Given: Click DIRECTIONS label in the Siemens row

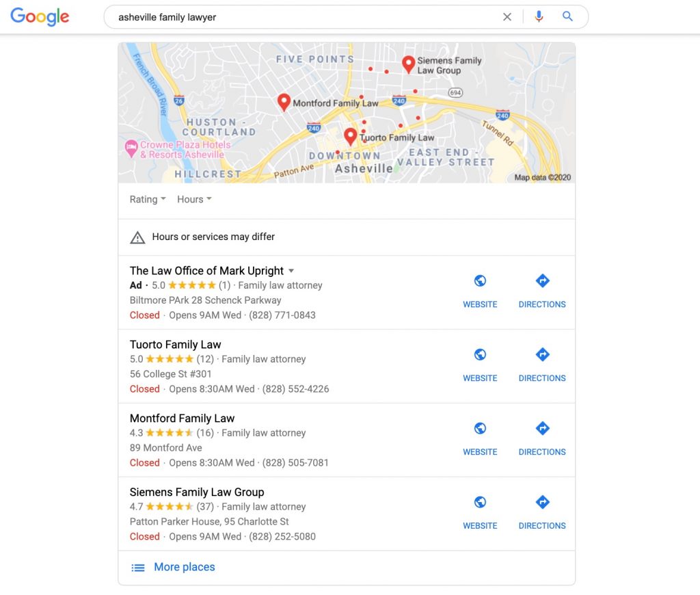Looking at the screenshot, I should pyautogui.click(x=542, y=525).
